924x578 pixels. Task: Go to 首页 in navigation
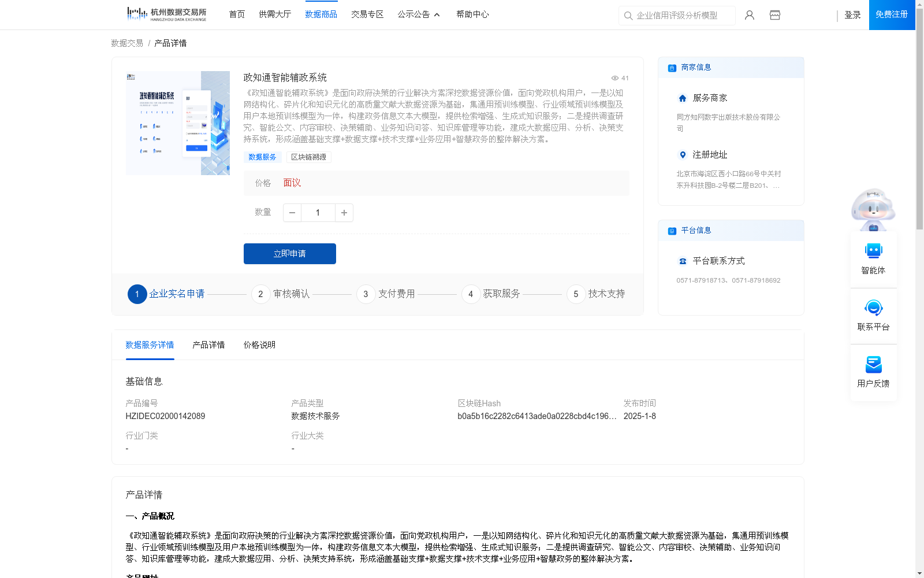237,14
